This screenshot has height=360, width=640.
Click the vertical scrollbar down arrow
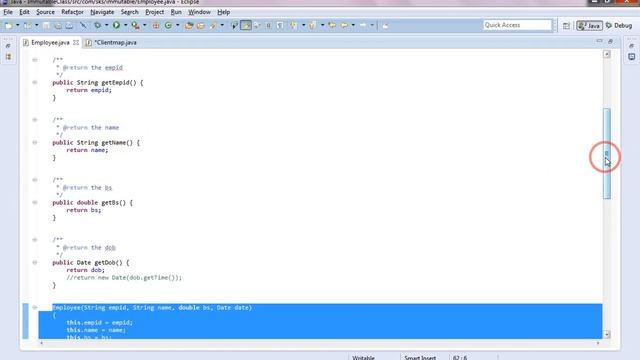click(607, 335)
